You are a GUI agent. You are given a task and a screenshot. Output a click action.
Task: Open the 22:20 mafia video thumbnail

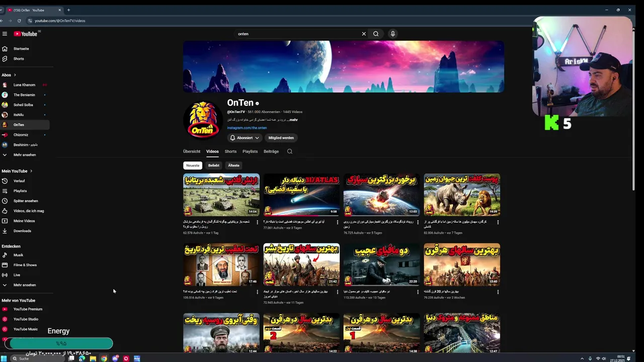pyautogui.click(x=381, y=265)
